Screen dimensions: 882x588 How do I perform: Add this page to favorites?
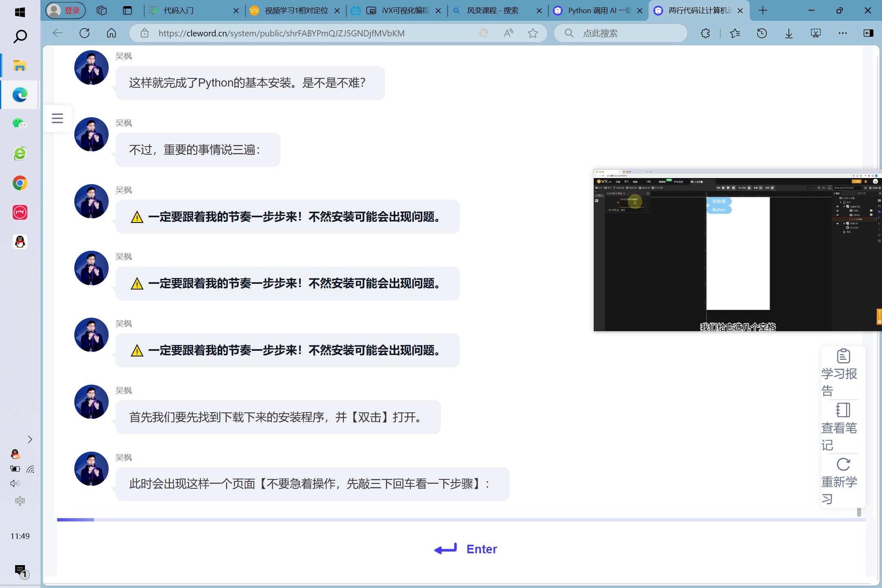pyautogui.click(x=533, y=33)
